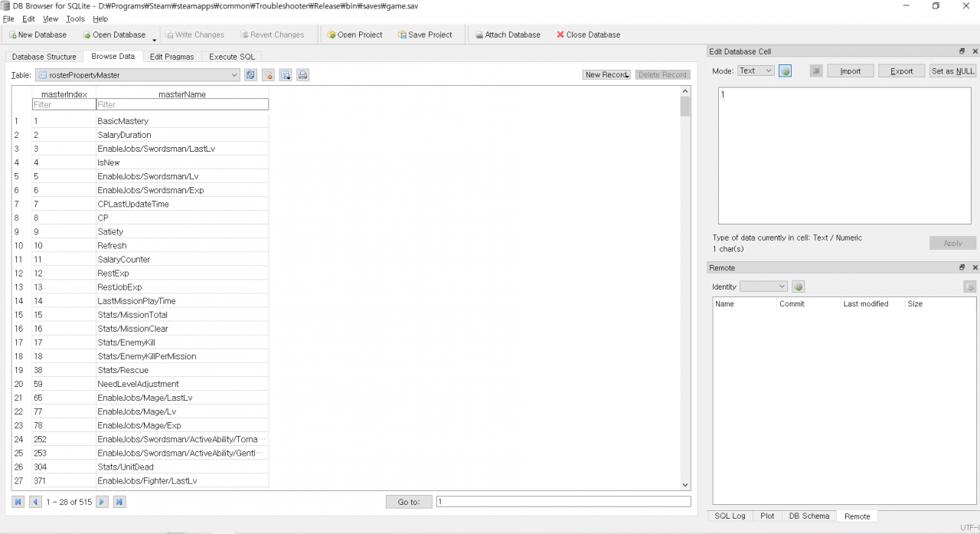The height and width of the screenshot is (534, 980).
Task: Print the current table data
Action: [x=302, y=75]
